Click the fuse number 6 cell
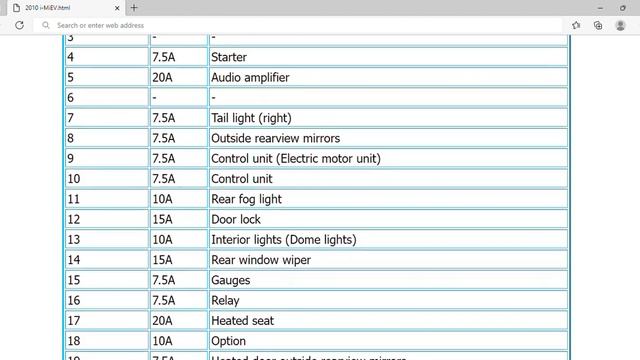 pyautogui.click(x=107, y=98)
